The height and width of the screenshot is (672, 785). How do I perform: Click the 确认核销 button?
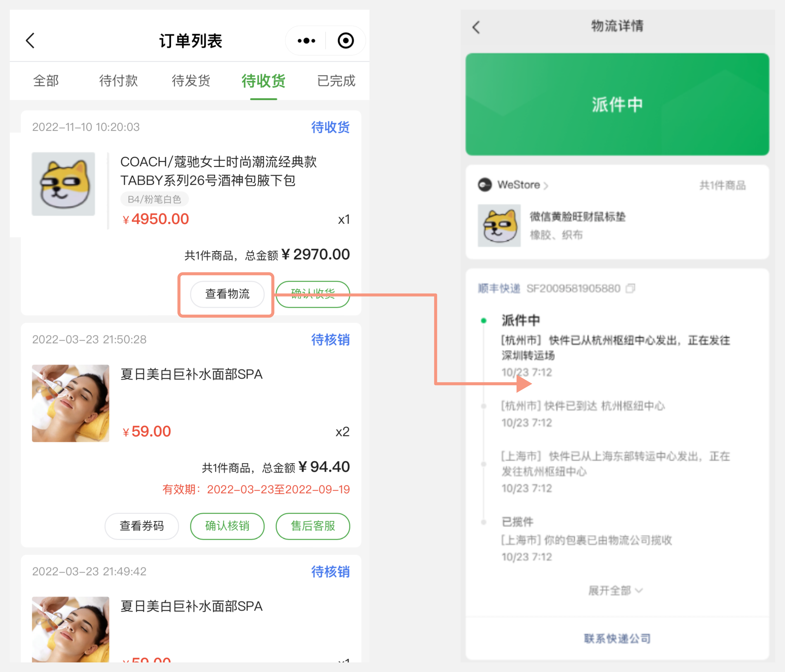pyautogui.click(x=227, y=526)
